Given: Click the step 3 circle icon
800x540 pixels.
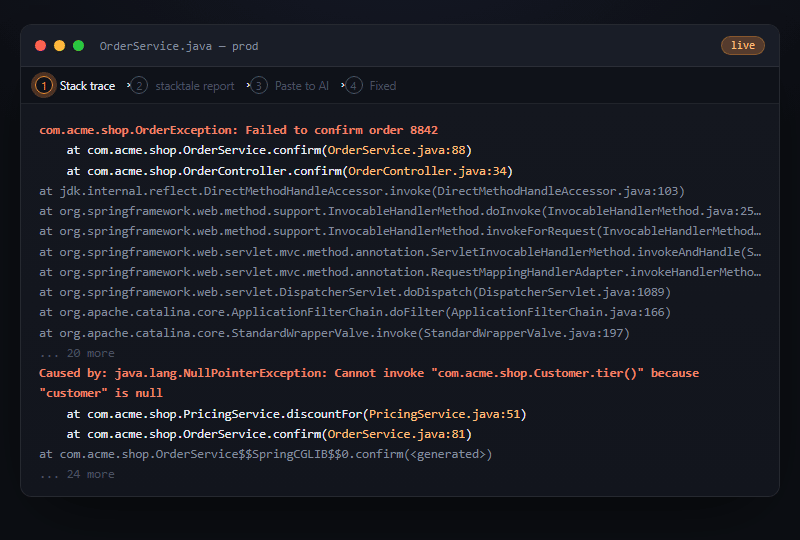Looking at the screenshot, I should pyautogui.click(x=258, y=86).
